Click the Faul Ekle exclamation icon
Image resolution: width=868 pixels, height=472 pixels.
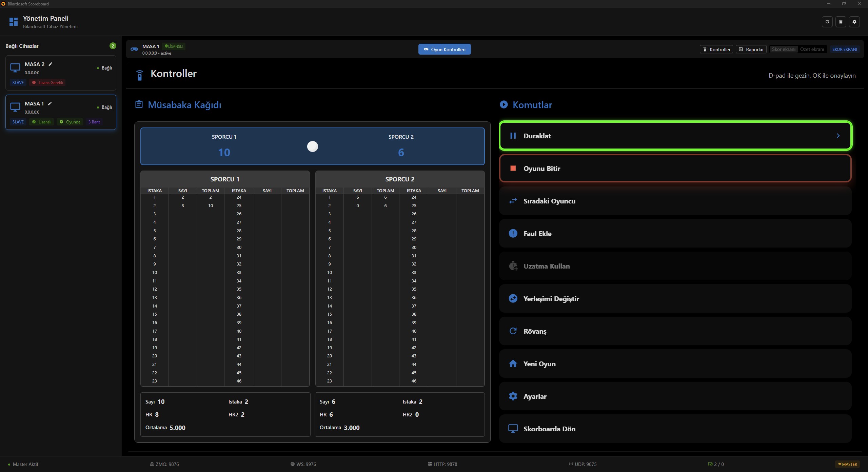513,233
